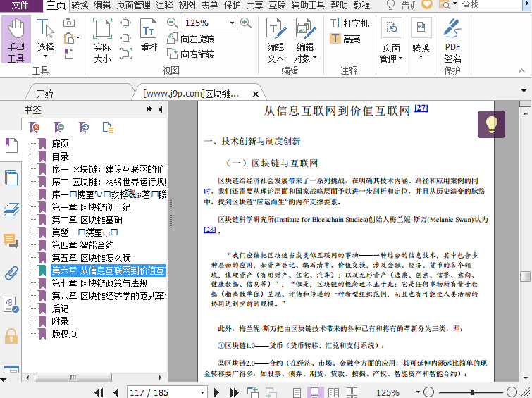Switch to the Edit (编辑) ribbon tab
532x398 pixels.
click(102, 5)
